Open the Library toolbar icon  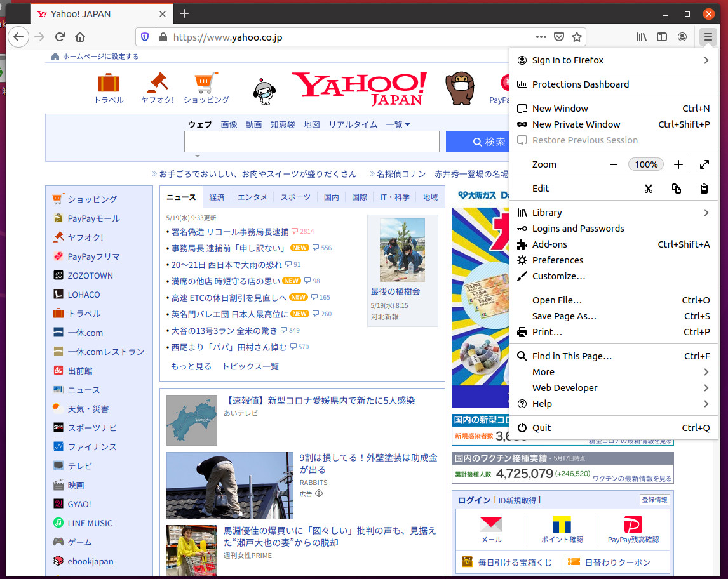642,37
